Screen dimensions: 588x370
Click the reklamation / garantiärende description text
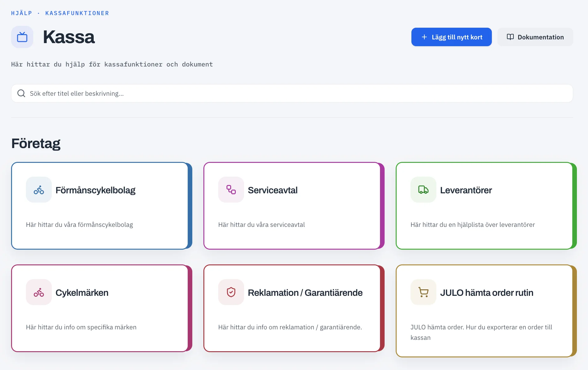click(x=290, y=327)
